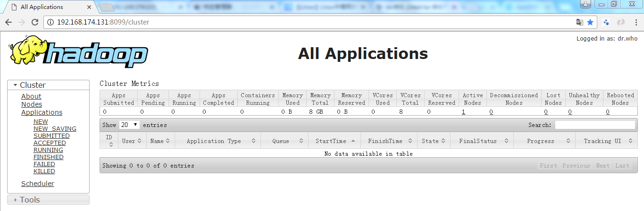Click the Apps Submitted column header
This screenshot has width=644, height=211.
[118, 99]
